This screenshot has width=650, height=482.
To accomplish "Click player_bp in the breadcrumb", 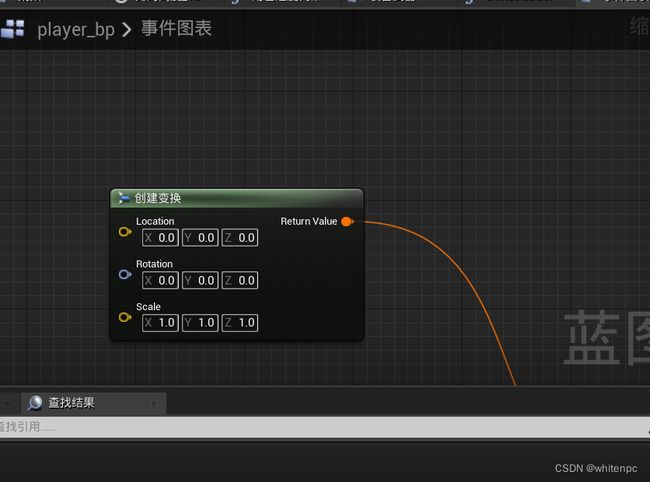I will (76, 30).
